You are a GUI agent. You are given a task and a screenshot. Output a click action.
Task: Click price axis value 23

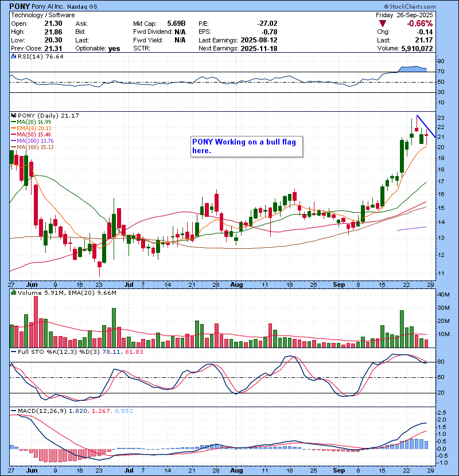point(441,118)
